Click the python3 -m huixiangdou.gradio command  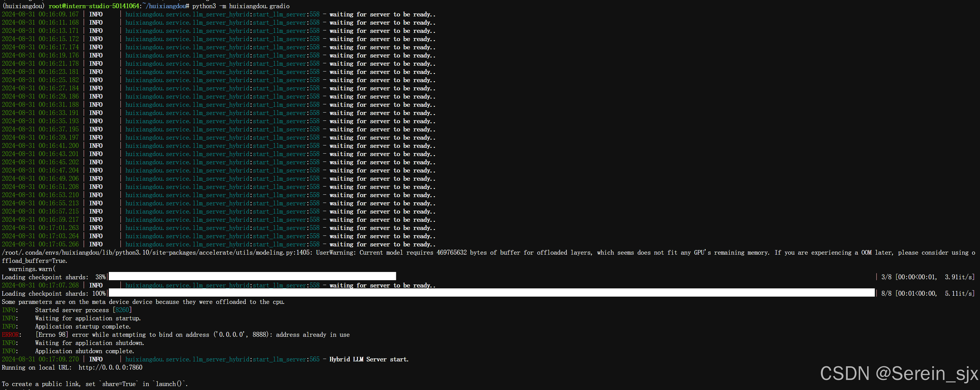coord(241,6)
